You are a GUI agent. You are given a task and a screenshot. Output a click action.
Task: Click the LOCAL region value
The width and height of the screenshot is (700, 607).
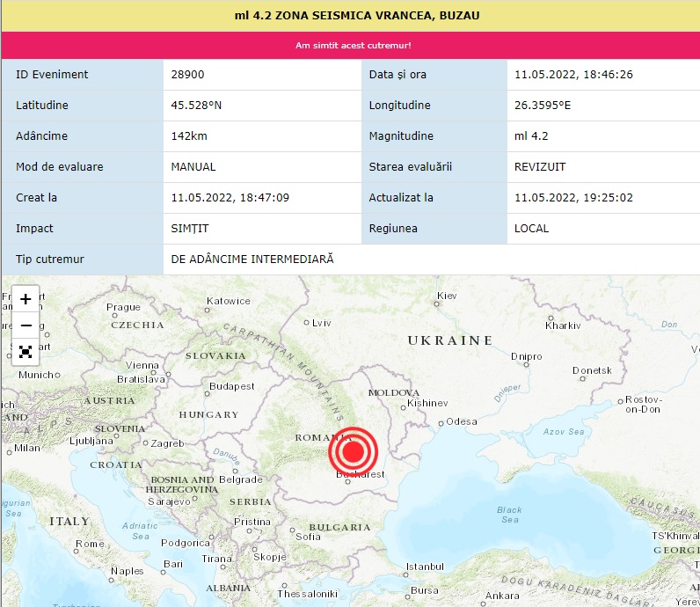point(532,228)
